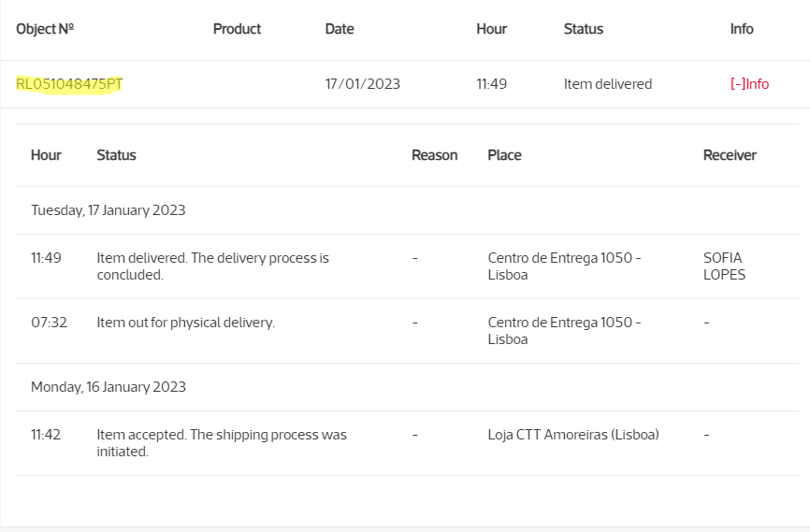Screen dimensions: 810x532
Task: Click the receiver name SOFIA LOPES
Action: click(724, 266)
